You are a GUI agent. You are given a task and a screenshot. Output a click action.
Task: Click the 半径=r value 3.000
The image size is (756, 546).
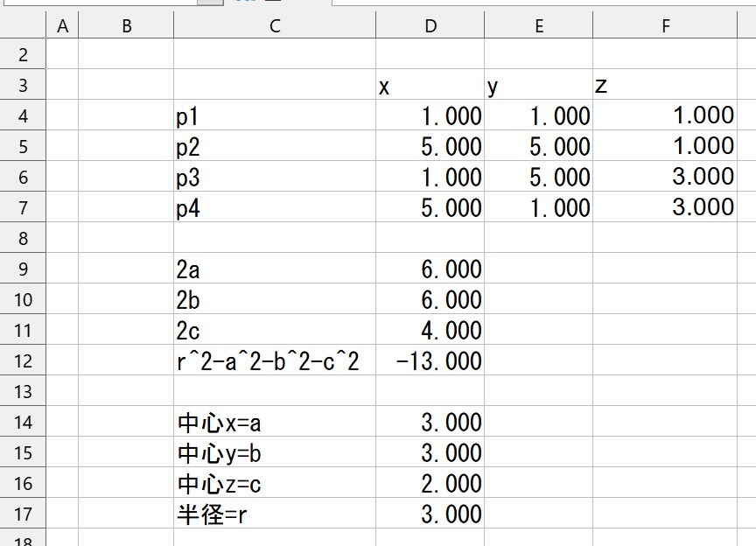[x=430, y=514]
